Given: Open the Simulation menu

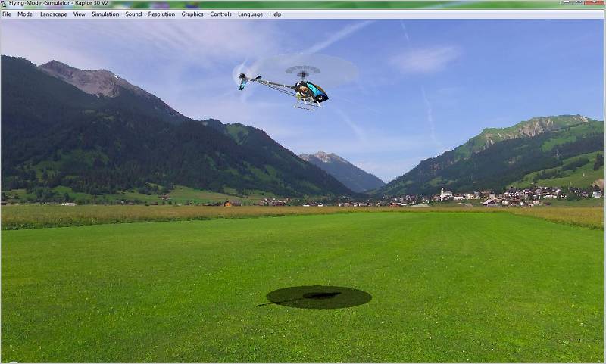Looking at the screenshot, I should [105, 14].
